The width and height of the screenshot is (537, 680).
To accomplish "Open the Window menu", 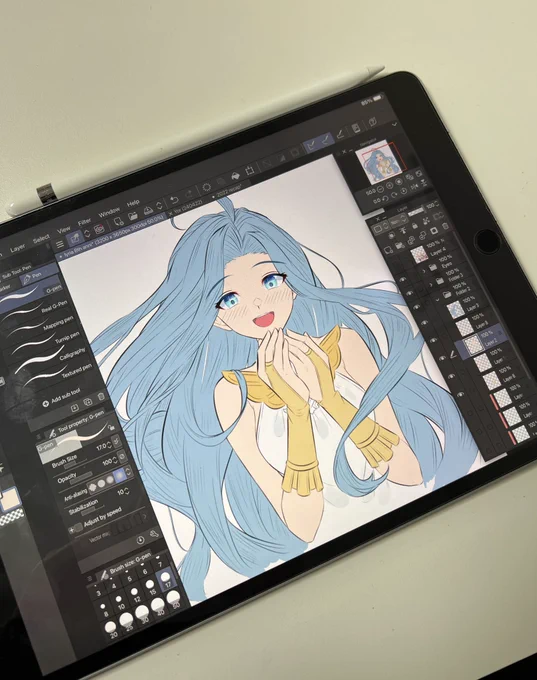I will [109, 212].
